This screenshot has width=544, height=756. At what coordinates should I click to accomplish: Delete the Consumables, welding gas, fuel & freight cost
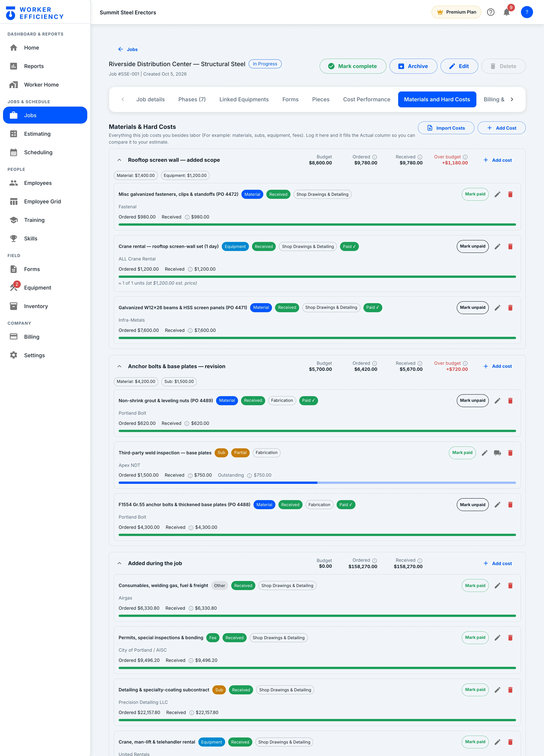(510, 586)
